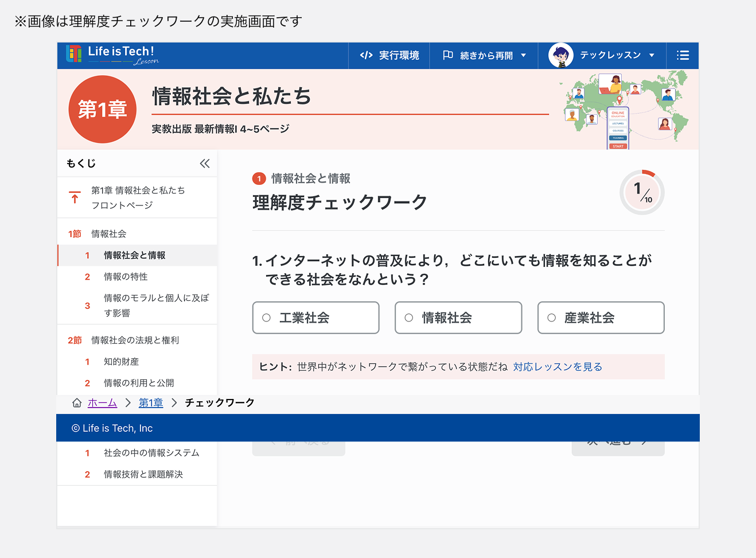The image size is (756, 558).
Task: Choose the 情報社会 answer option
Action: (458, 317)
